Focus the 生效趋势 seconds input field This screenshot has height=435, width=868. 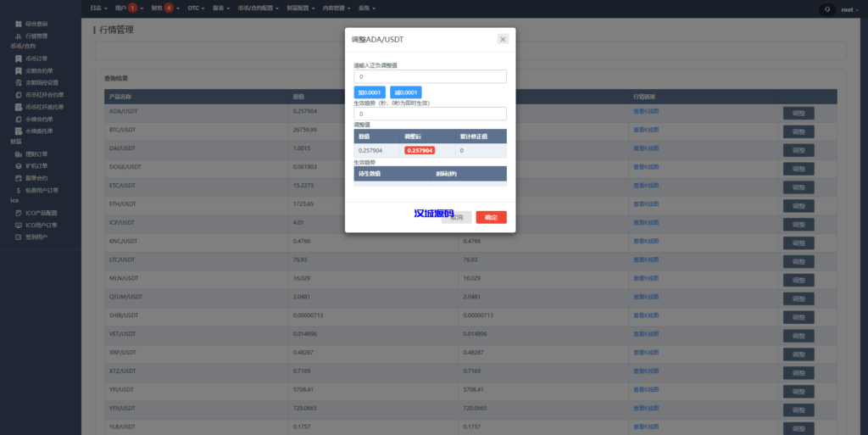tap(430, 114)
